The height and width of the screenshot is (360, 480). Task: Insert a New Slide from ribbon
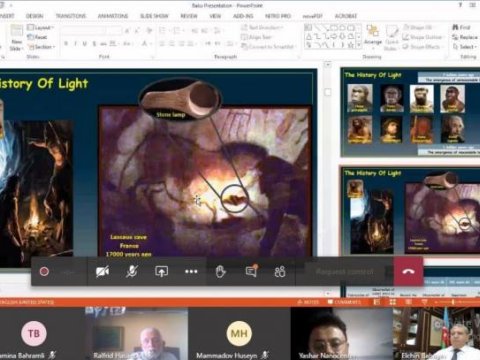pos(16,38)
